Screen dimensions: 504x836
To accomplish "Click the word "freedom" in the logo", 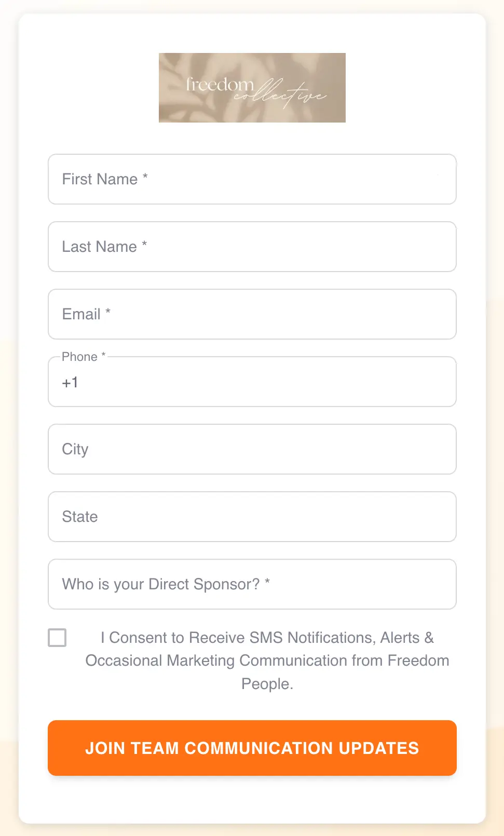I will tap(220, 84).
